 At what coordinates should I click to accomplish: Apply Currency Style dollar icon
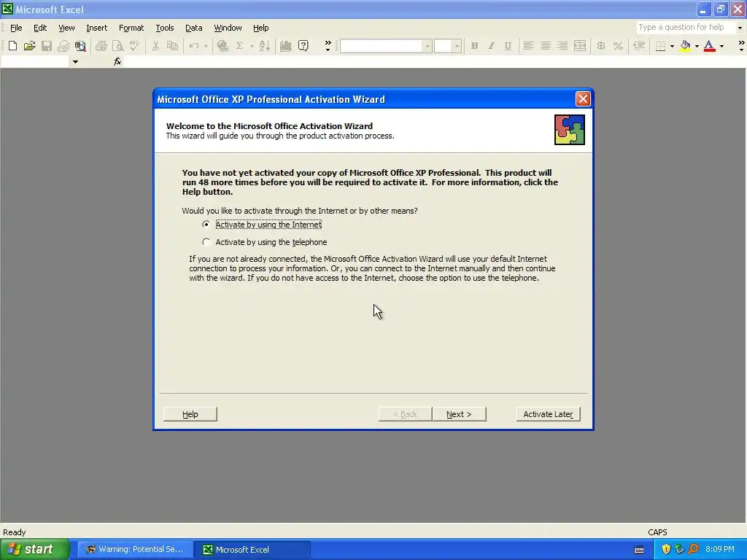pos(601,46)
